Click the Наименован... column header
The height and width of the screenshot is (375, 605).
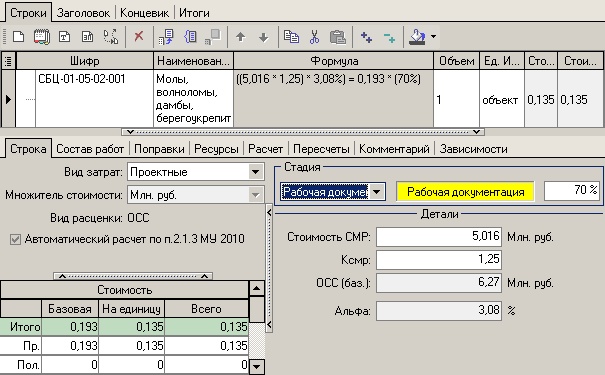(x=193, y=61)
